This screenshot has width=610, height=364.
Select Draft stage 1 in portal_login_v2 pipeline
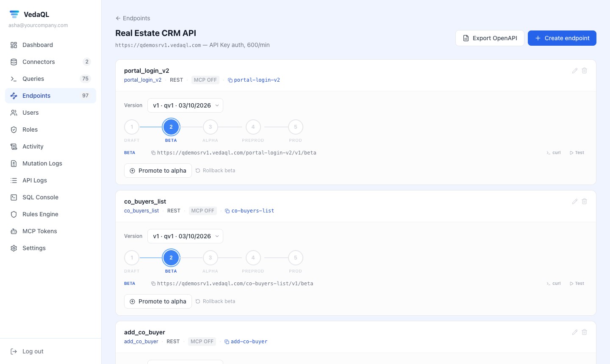(x=132, y=127)
